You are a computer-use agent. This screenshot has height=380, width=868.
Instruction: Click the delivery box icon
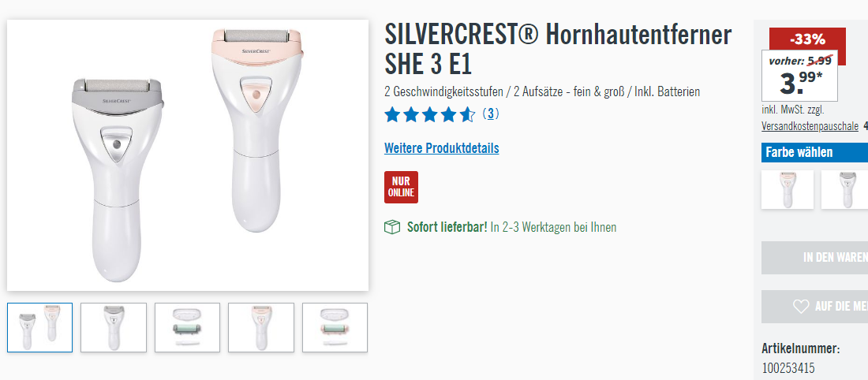(x=392, y=227)
